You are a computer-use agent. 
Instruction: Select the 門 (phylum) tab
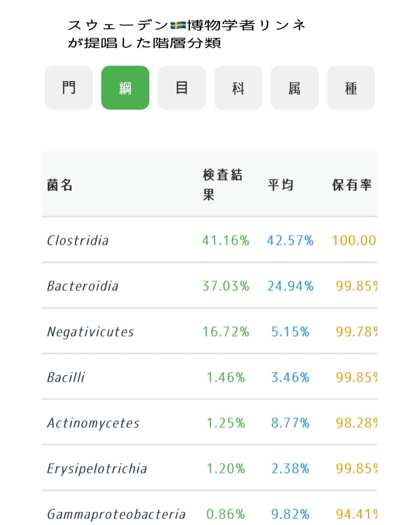pyautogui.click(x=69, y=88)
